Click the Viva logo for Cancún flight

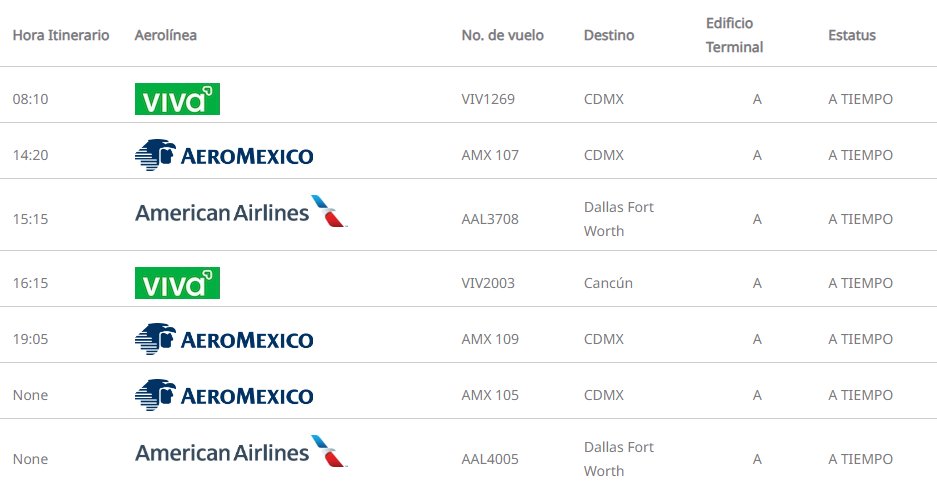point(177,283)
